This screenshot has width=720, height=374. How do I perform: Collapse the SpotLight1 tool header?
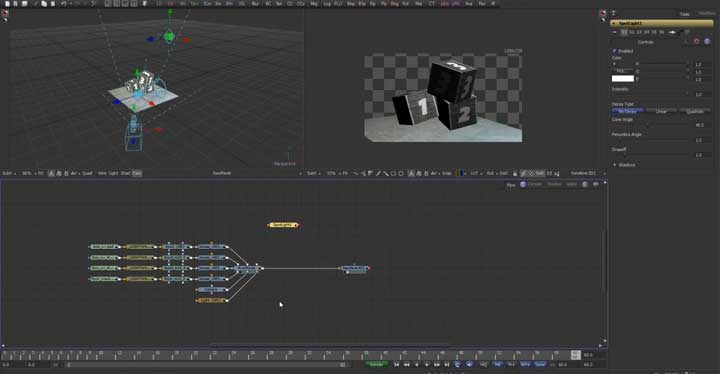[x=614, y=23]
